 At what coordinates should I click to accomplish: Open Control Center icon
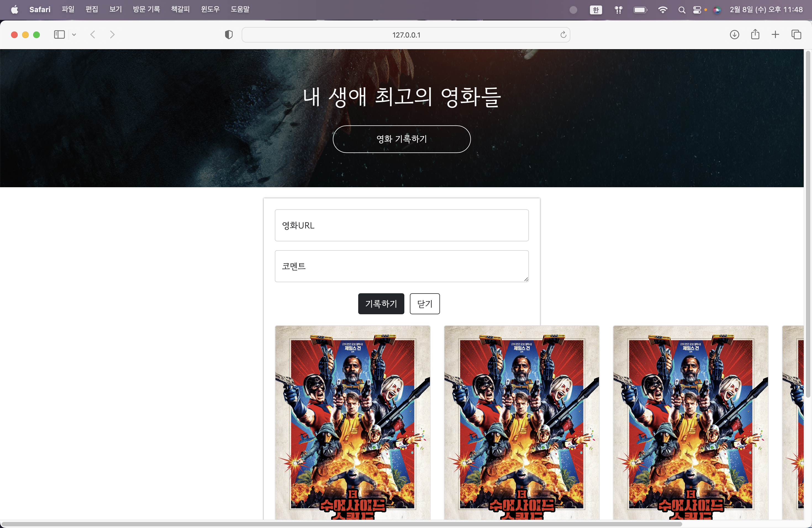[697, 10]
